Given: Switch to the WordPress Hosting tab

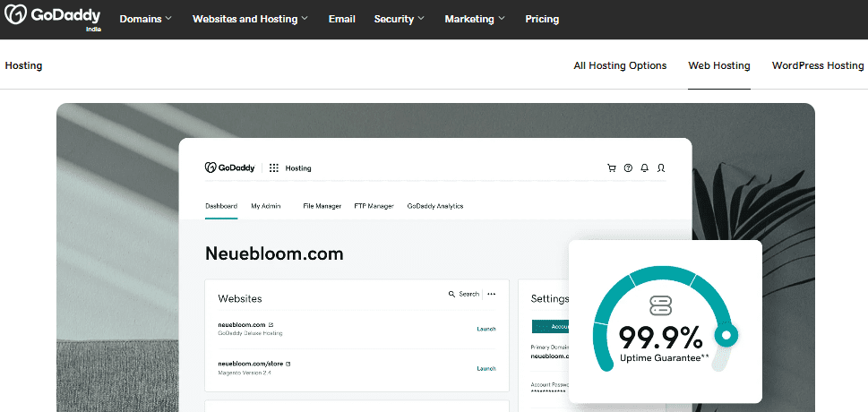Looking at the screenshot, I should click(x=818, y=65).
